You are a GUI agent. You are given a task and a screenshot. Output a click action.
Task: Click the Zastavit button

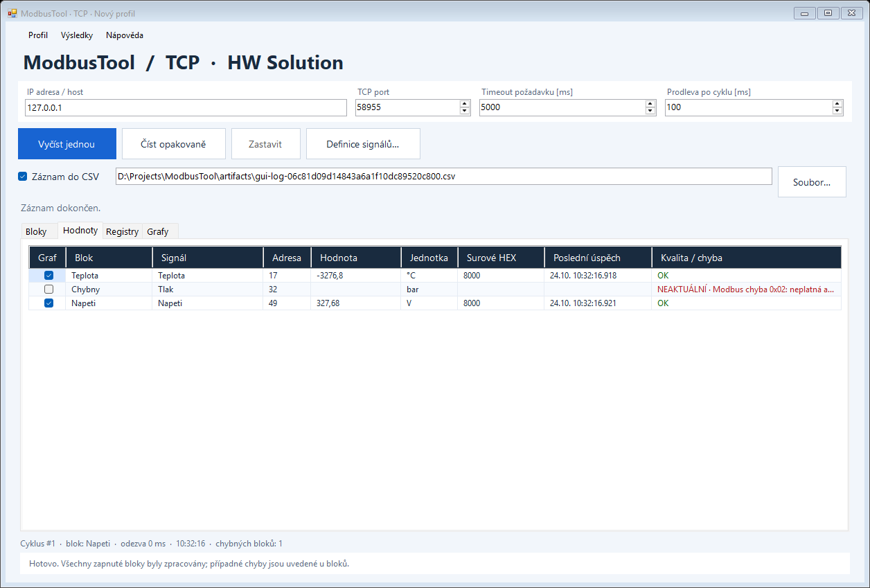point(265,144)
